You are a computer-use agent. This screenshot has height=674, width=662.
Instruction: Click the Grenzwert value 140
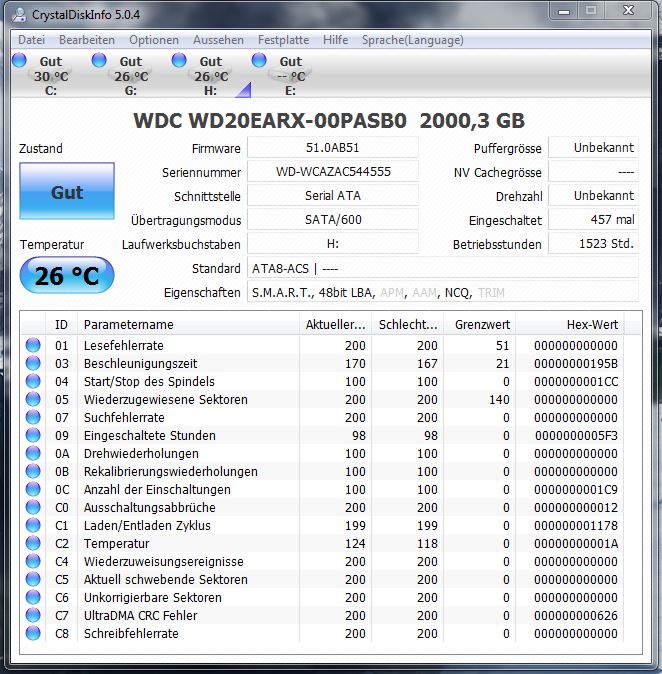(x=499, y=400)
